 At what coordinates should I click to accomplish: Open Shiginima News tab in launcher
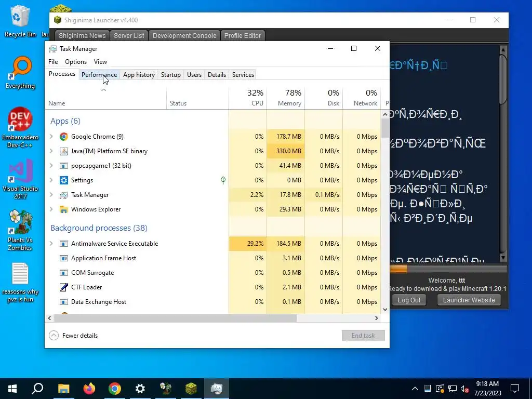click(82, 36)
